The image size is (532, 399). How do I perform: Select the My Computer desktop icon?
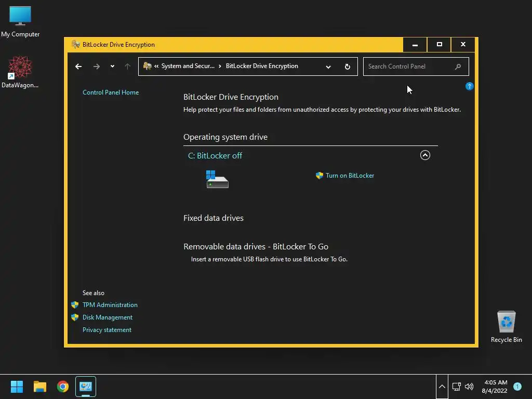pos(20,22)
